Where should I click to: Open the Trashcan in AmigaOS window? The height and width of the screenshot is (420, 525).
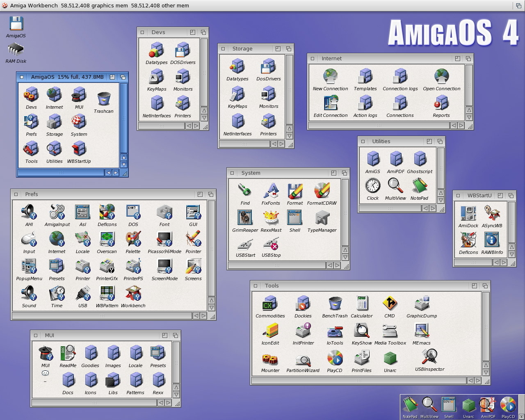tap(103, 99)
